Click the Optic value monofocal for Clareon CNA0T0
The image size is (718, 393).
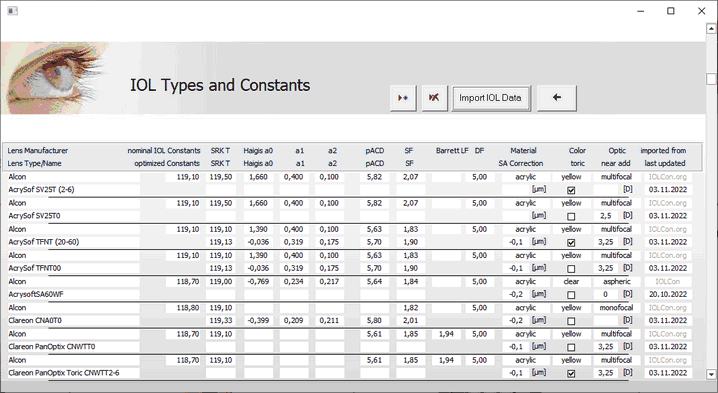click(616, 308)
